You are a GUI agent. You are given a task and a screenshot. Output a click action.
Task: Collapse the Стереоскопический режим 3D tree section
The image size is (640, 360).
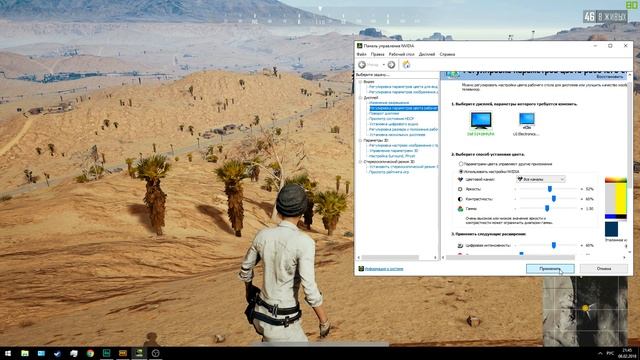[360, 162]
